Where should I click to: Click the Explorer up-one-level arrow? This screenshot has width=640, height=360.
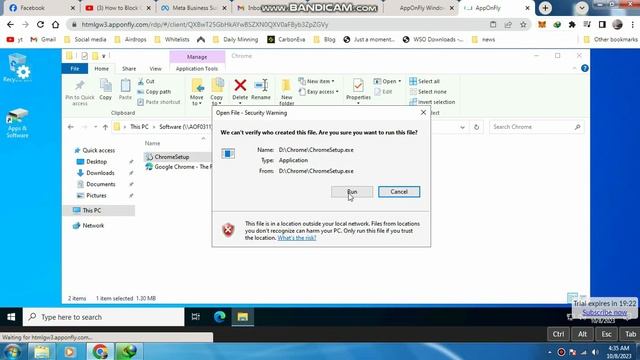(x=105, y=127)
